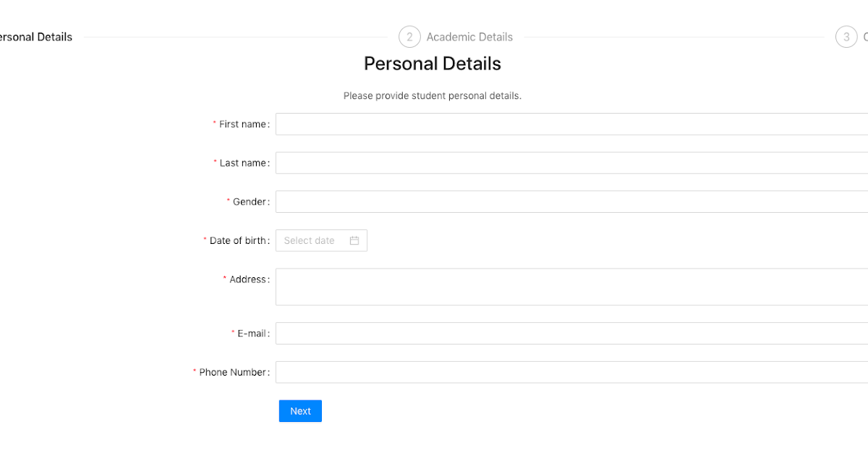Viewport: 868px width, 456px height.
Task: Go to the Academic Details step
Action: [x=469, y=37]
